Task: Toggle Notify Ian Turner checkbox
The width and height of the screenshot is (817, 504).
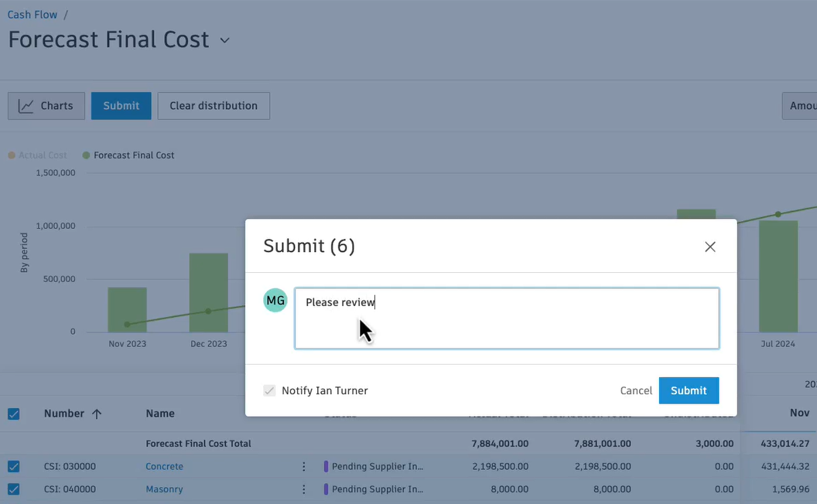Action: point(269,390)
